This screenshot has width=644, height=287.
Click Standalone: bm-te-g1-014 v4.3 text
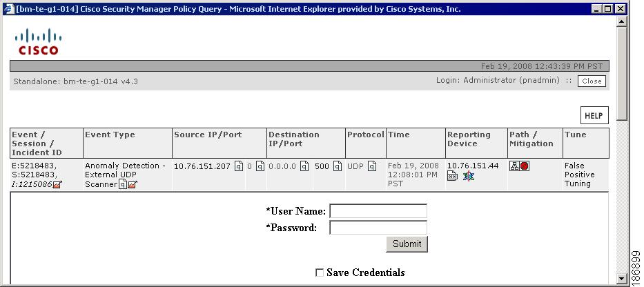(75, 81)
